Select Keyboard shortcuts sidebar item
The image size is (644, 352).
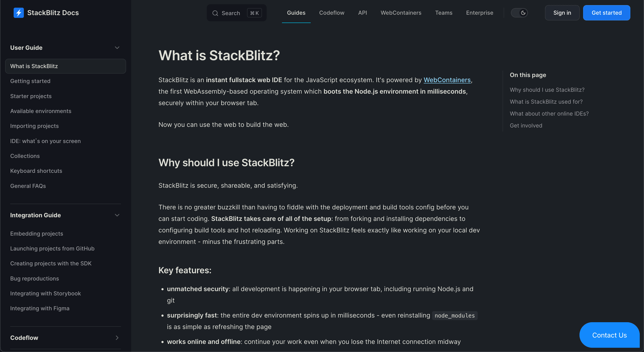click(36, 171)
